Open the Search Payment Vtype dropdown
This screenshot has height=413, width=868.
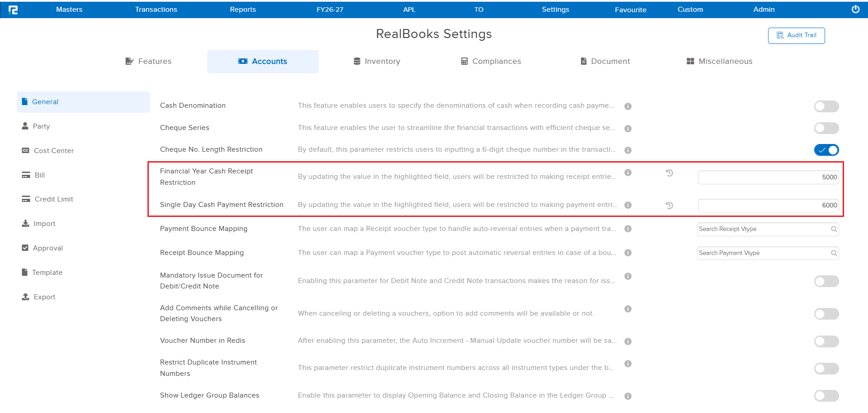[768, 253]
